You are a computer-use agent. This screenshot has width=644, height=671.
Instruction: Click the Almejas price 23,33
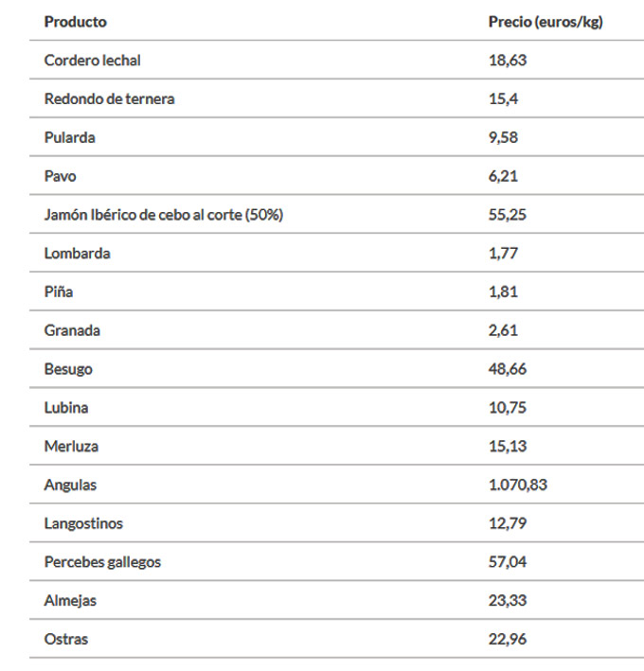click(x=507, y=600)
